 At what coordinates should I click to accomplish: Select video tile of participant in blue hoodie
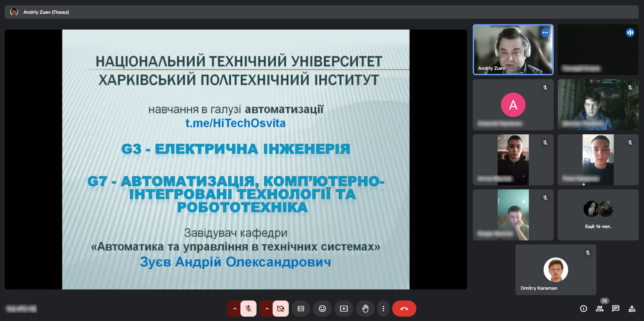(x=598, y=105)
